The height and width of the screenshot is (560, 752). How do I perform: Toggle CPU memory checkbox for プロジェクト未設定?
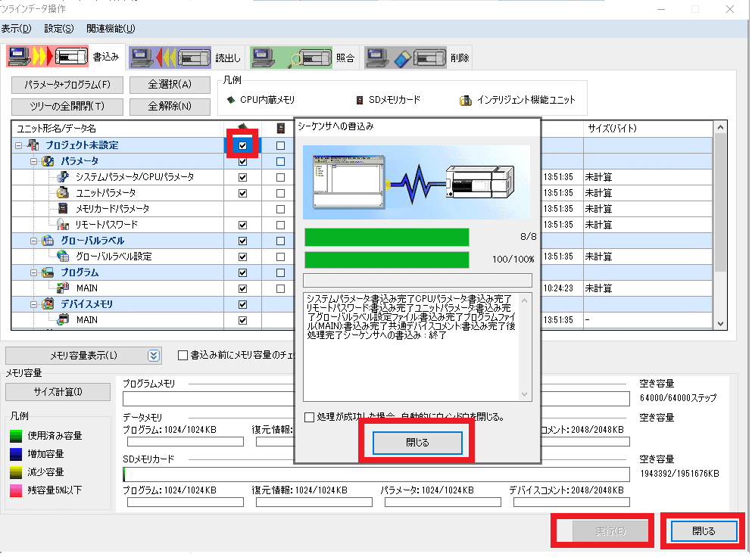point(242,145)
